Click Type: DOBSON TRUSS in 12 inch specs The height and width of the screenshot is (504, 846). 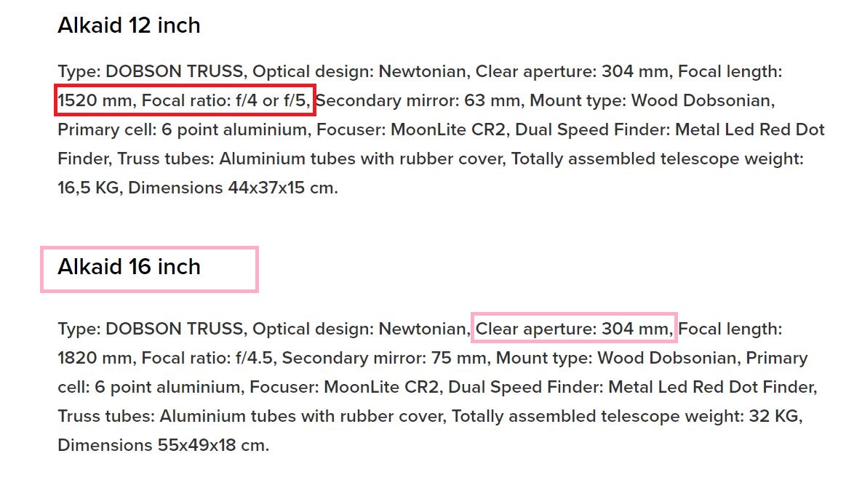150,71
